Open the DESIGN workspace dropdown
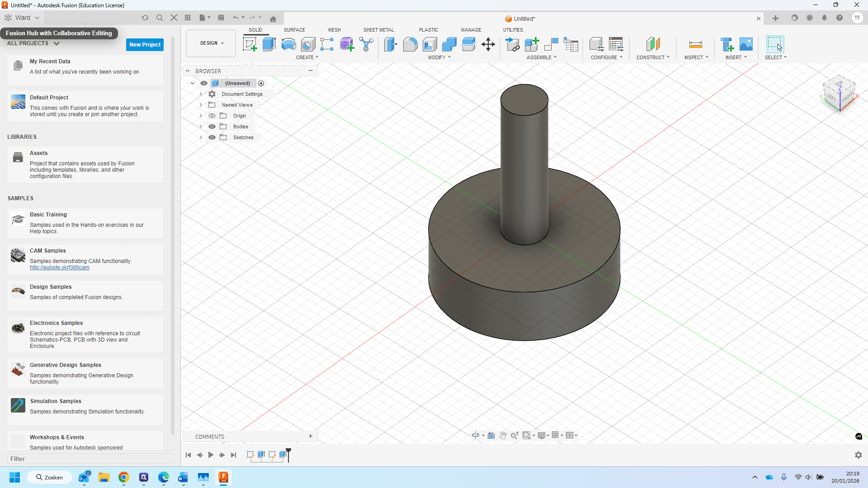This screenshot has height=488, width=868. point(211,43)
